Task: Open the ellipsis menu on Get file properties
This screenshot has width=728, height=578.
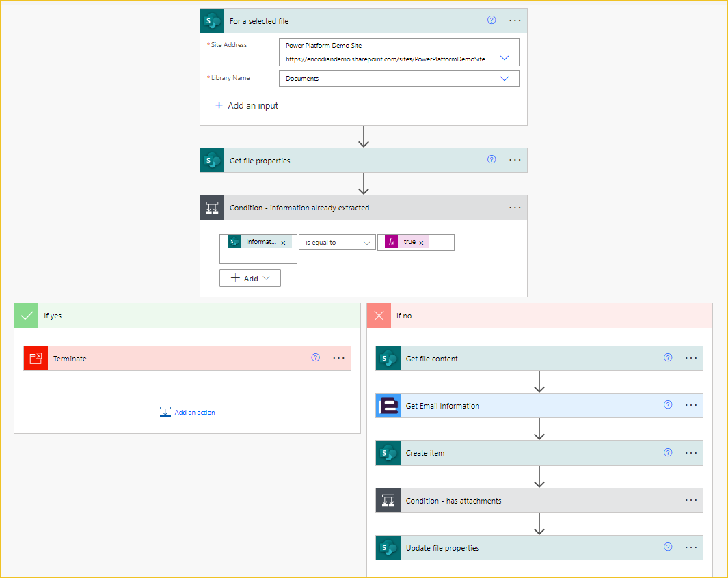Action: (515, 160)
